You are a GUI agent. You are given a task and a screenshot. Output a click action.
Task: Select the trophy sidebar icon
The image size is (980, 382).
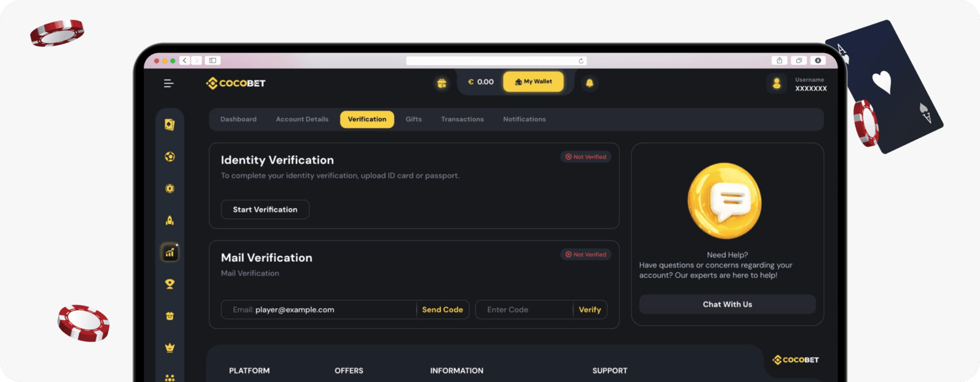coord(170,284)
